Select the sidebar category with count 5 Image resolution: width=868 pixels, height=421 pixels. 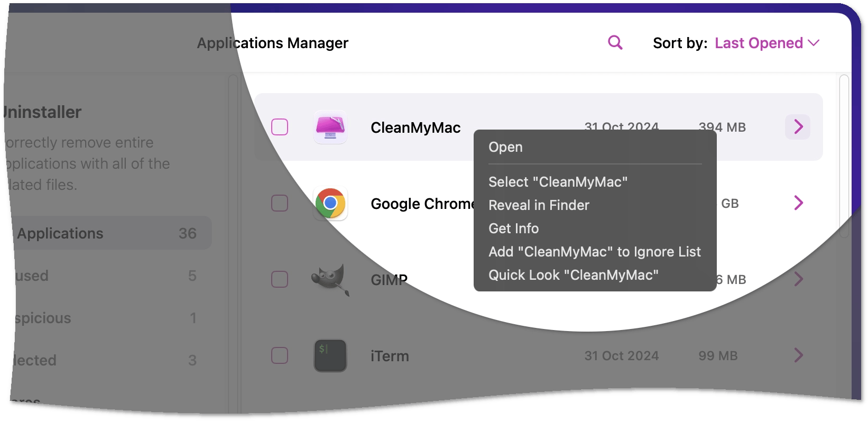111,276
